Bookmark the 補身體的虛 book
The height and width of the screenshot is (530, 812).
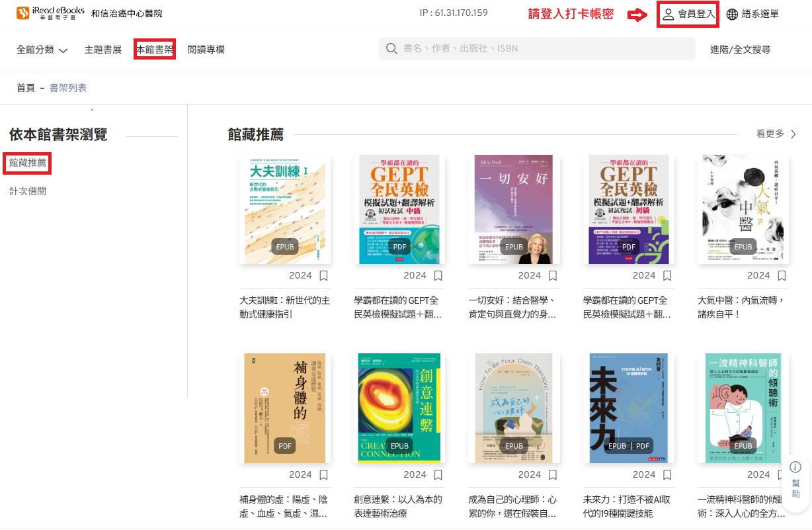pos(323,474)
